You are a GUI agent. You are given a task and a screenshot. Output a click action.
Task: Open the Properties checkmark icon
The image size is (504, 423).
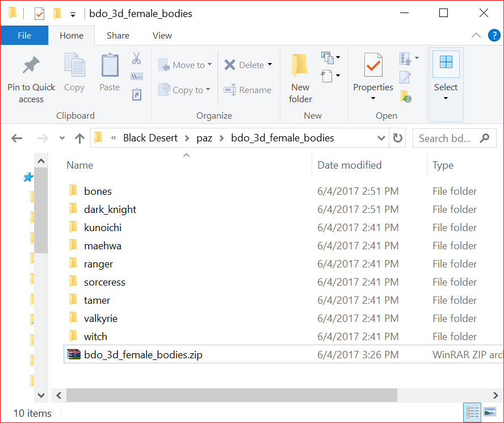373,65
